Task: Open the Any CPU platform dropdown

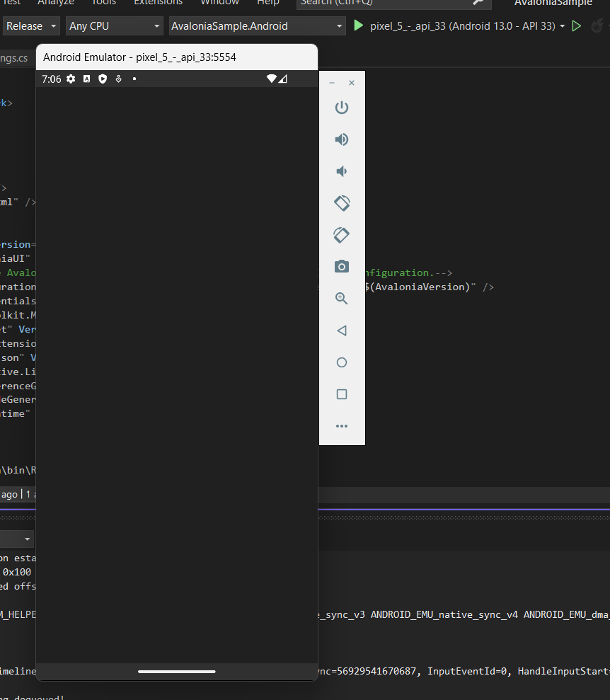Action: (114, 25)
